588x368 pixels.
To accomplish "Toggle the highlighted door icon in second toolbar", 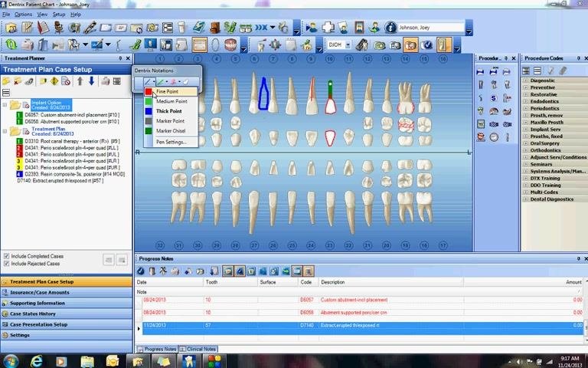I will (x=443, y=44).
